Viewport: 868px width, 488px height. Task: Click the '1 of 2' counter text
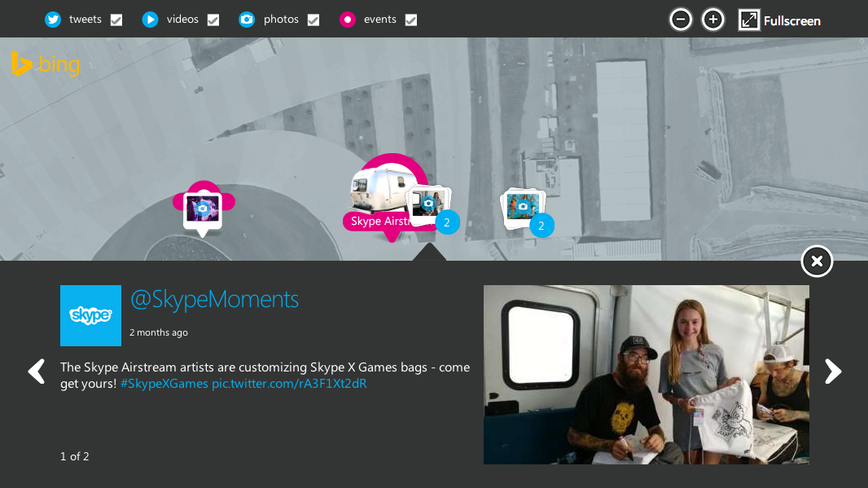click(75, 456)
